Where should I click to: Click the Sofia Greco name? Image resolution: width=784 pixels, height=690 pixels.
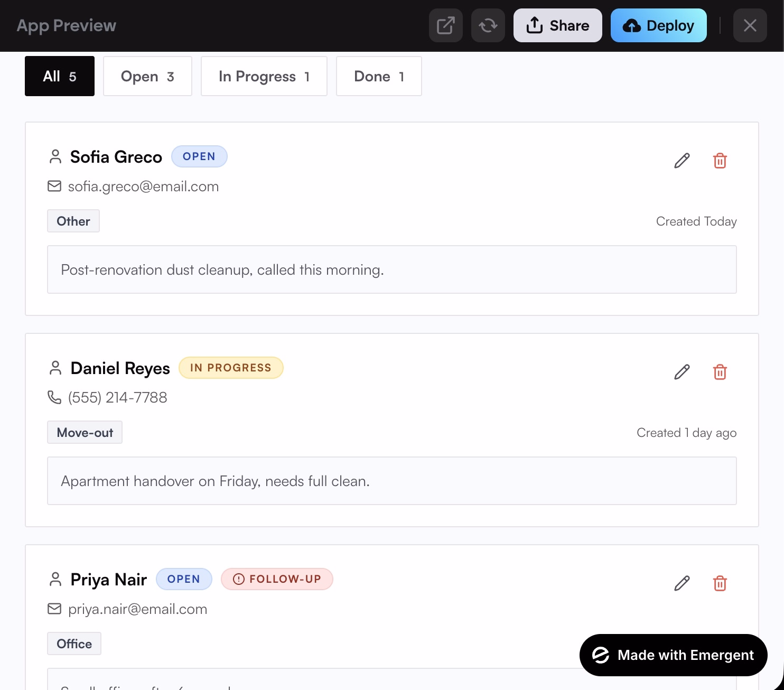[116, 157]
